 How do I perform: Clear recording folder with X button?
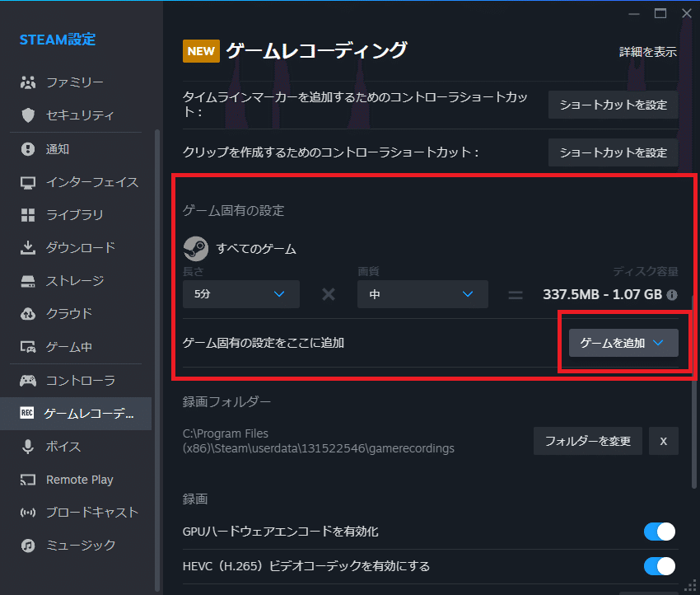click(664, 442)
